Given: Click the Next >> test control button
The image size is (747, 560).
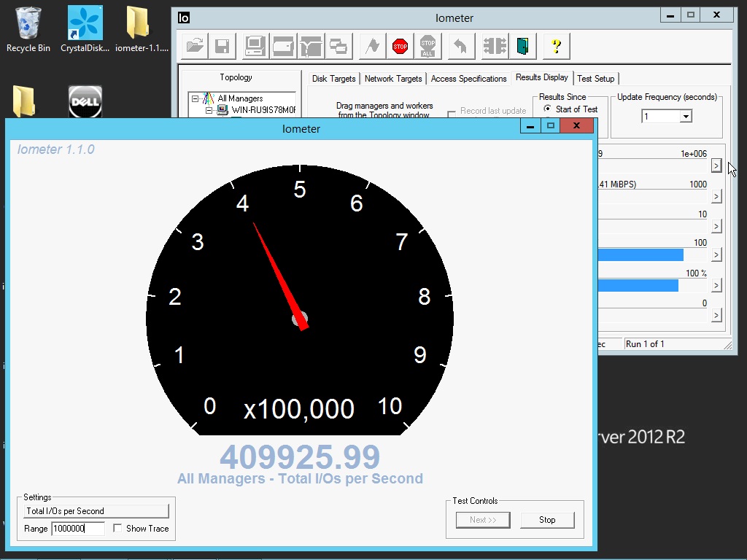Looking at the screenshot, I should point(483,520).
